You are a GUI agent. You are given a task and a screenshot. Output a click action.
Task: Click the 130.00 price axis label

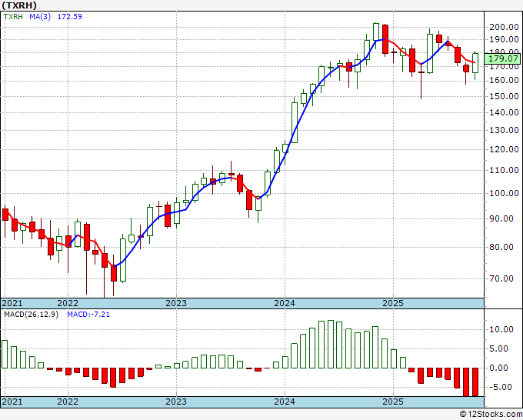[504, 130]
